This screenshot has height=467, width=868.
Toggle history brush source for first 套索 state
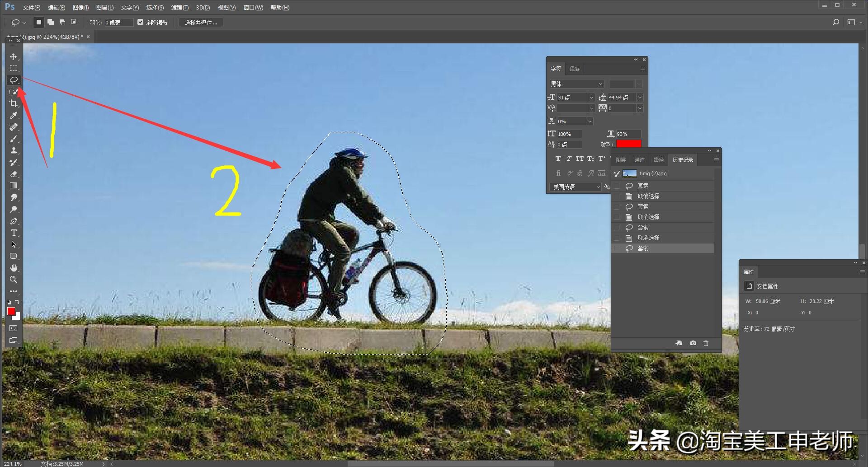coord(617,186)
